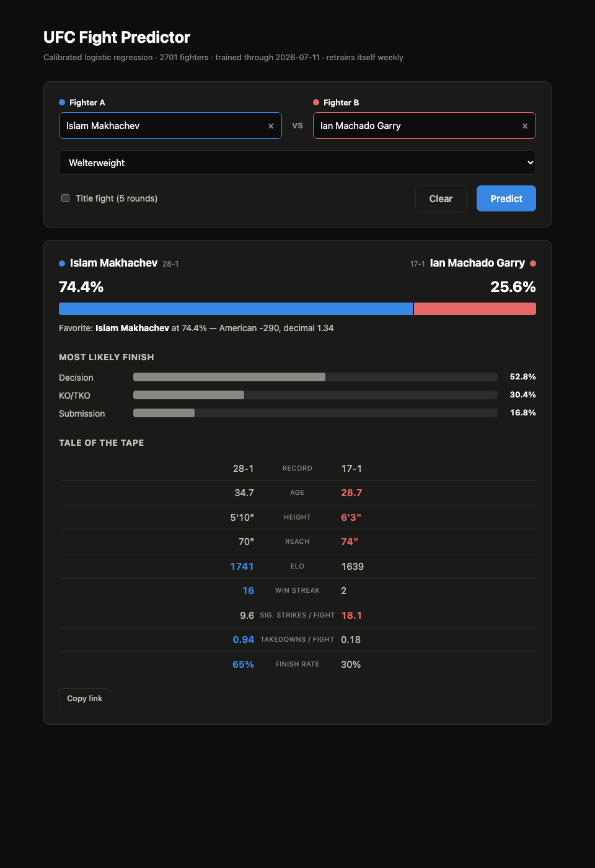Click the 16.8% Submission value
595x868 pixels.
(x=522, y=413)
